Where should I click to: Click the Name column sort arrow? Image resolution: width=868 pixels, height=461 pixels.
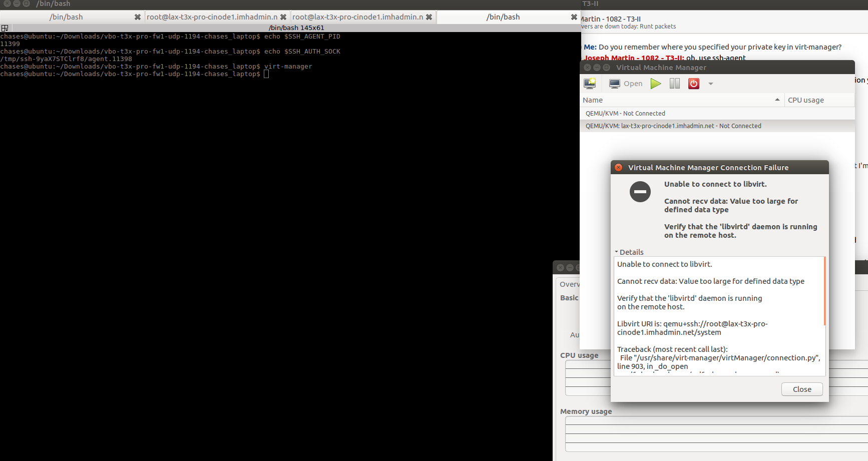777,100
